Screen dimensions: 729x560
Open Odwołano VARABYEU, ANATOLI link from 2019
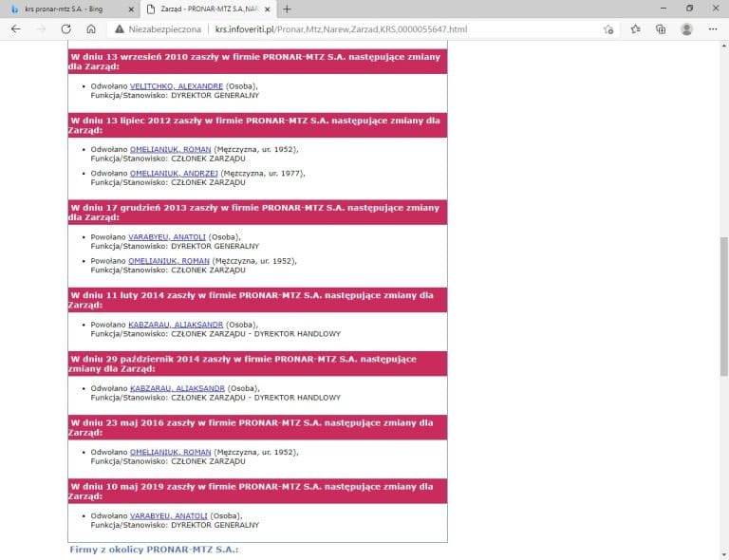coord(168,515)
